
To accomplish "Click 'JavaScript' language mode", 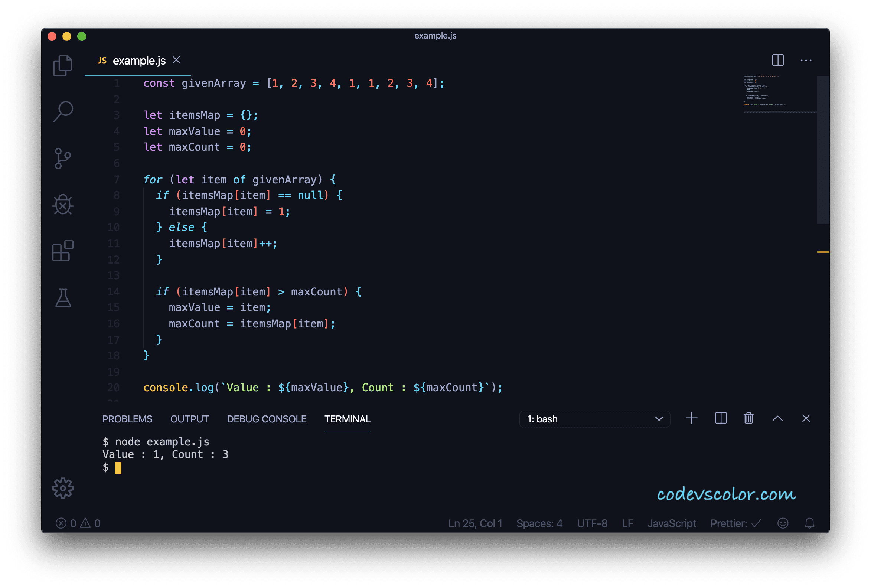I will click(x=672, y=523).
